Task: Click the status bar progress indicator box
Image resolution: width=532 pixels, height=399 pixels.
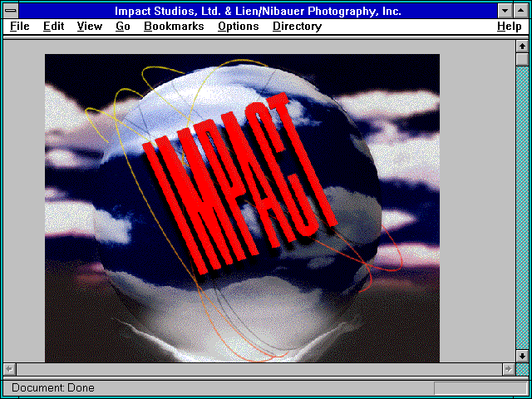Action: [480, 388]
